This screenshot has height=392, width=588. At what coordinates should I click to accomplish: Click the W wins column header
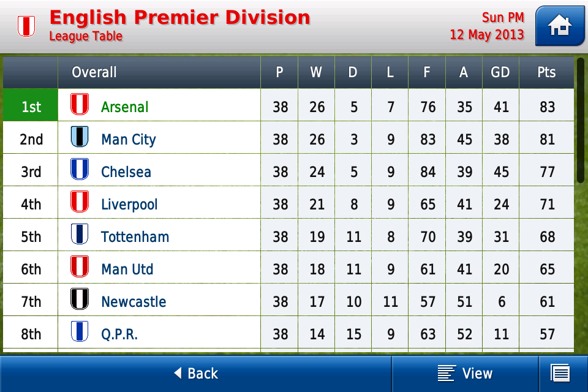pyautogui.click(x=316, y=72)
